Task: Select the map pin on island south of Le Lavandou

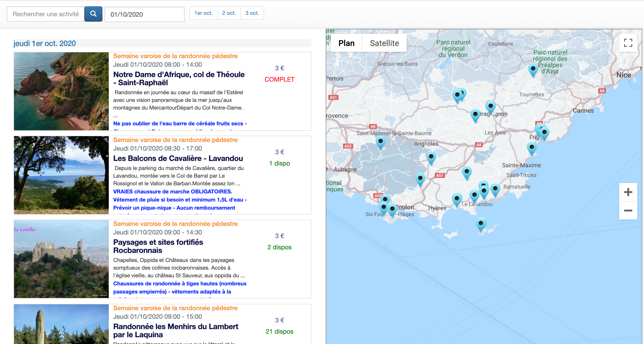Action: (481, 225)
